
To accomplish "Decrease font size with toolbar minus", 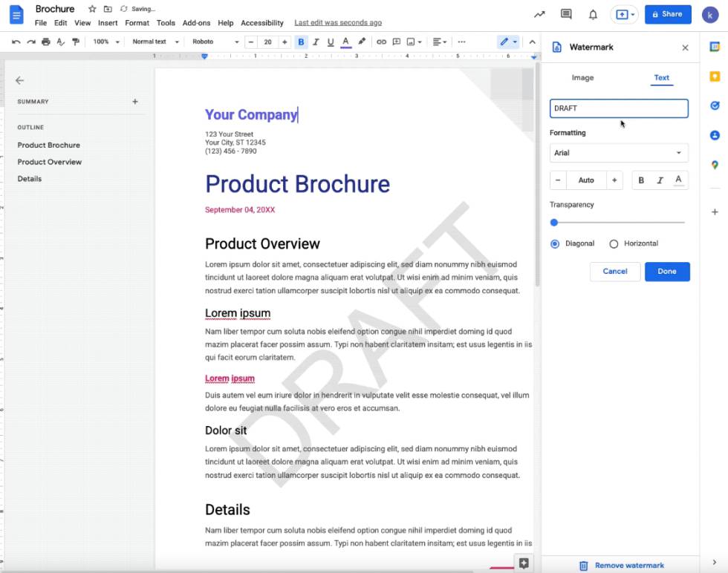I will coord(251,42).
